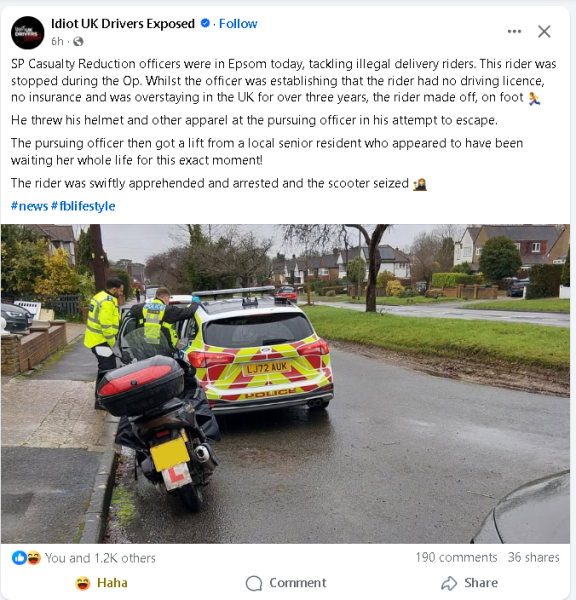Open the three-dot post options menu
This screenshot has height=600, width=576.
[514, 31]
